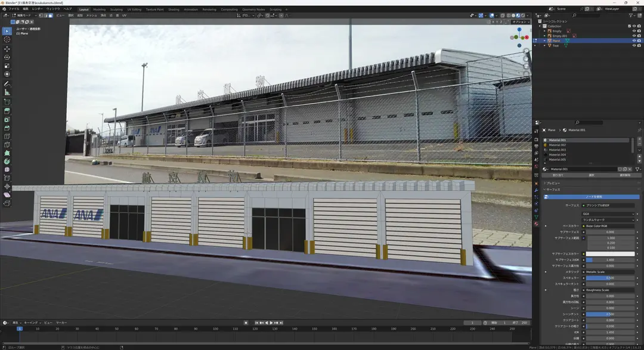This screenshot has height=350, width=644.
Task: Collapse the Collection tree item
Action: [540, 26]
